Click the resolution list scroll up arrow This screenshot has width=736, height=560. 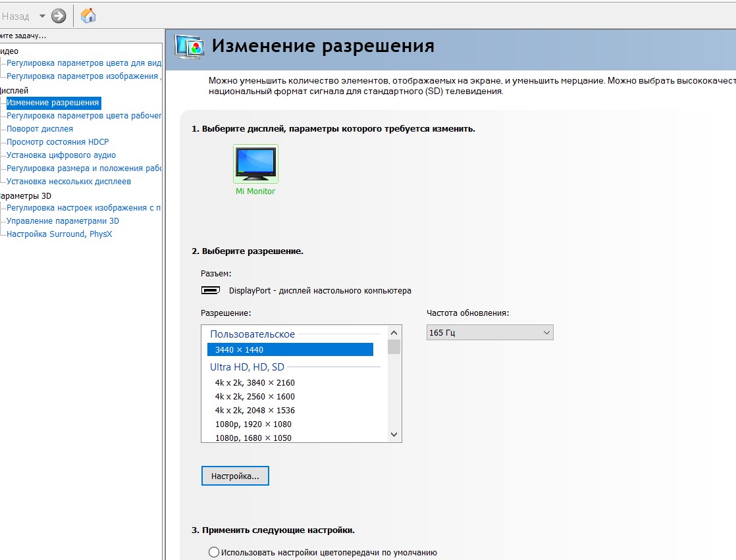click(394, 332)
